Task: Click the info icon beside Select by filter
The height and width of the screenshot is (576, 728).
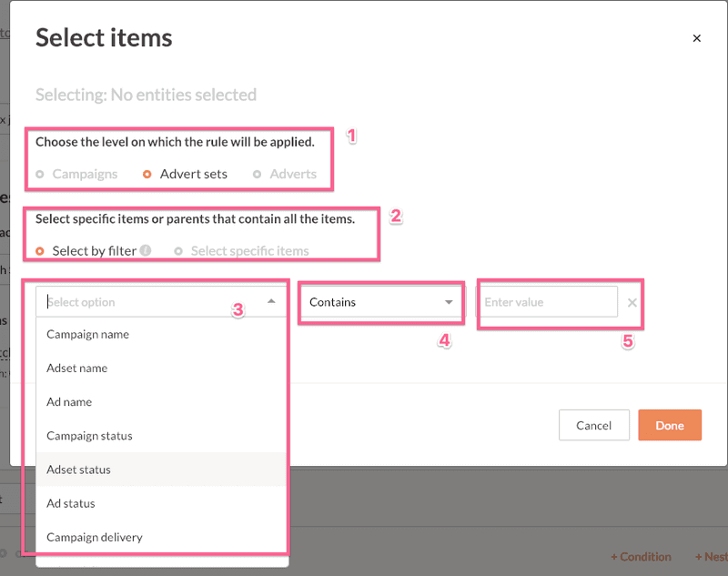Action: pyautogui.click(x=146, y=250)
